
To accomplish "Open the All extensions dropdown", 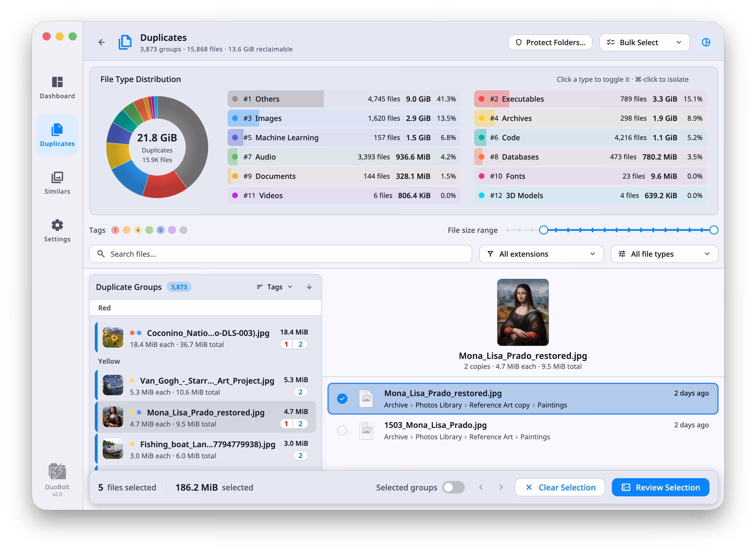I will pos(541,254).
